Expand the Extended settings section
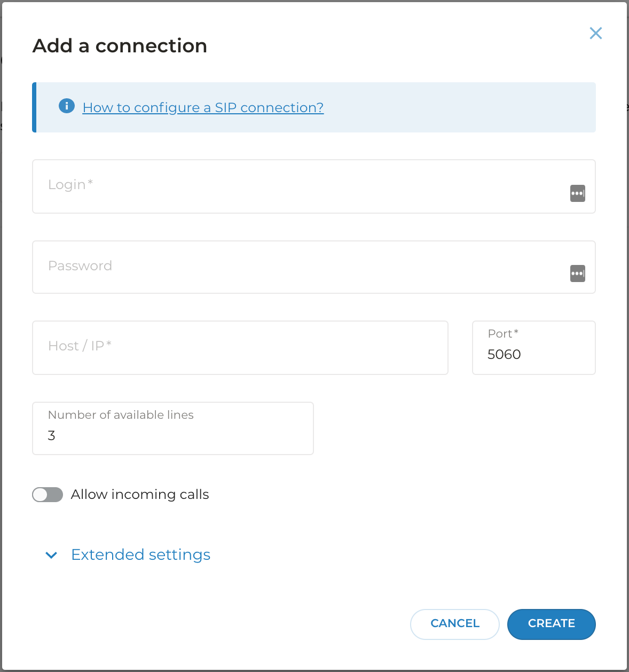 [140, 554]
